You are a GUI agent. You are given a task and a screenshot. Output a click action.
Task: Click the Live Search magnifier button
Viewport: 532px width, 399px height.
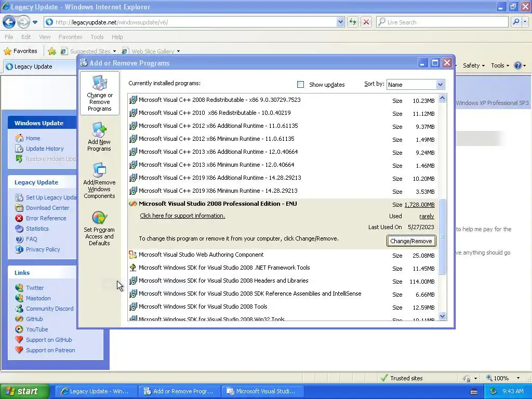[516, 22]
